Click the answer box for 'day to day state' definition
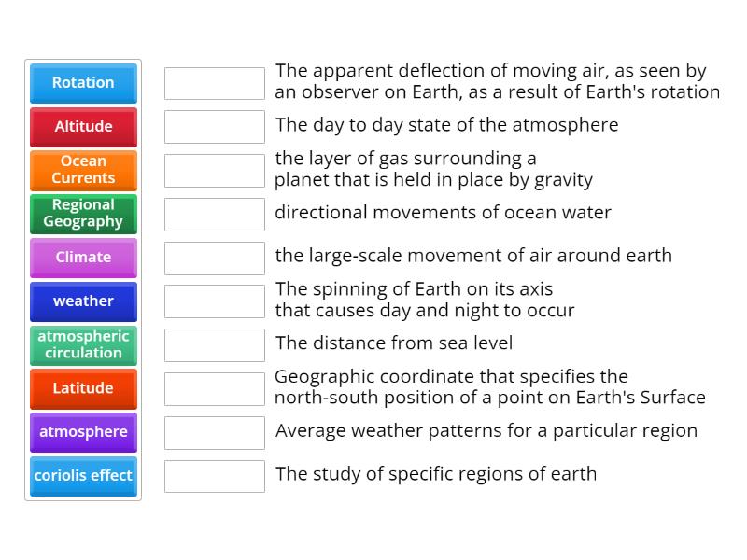The height and width of the screenshot is (560, 747). tap(214, 126)
